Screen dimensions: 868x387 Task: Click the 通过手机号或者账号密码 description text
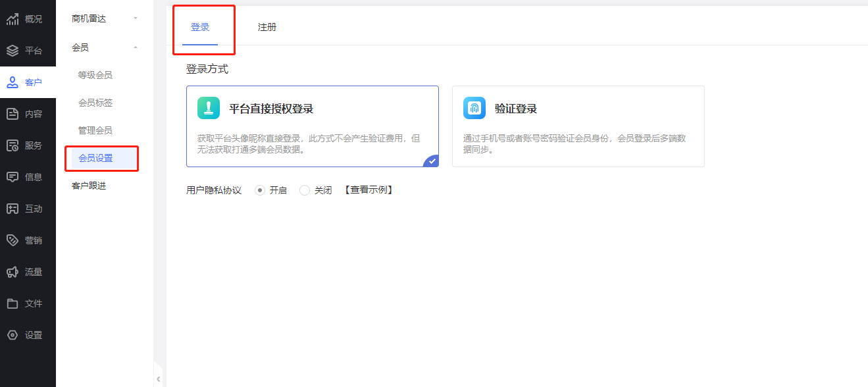pos(574,143)
